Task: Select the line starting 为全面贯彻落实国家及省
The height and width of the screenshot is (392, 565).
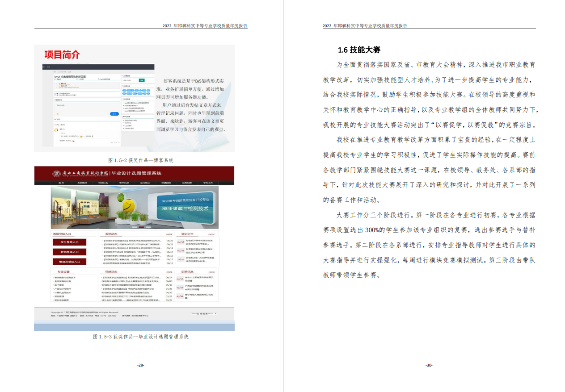Action: click(x=436, y=65)
